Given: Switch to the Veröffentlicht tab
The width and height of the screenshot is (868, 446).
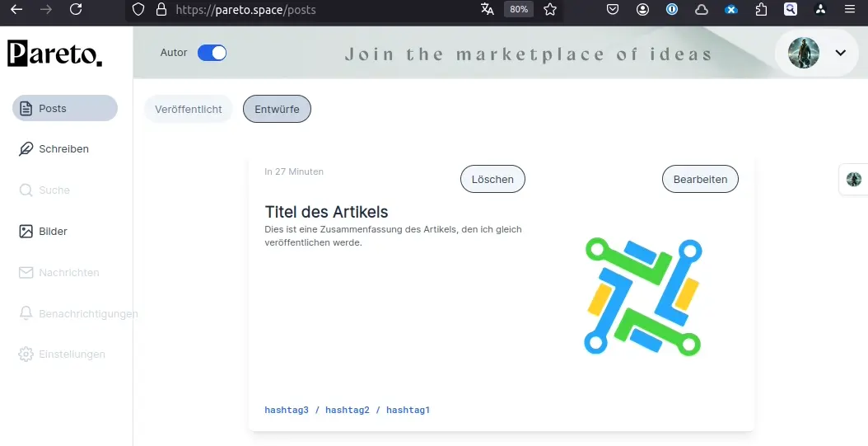Looking at the screenshot, I should (x=189, y=109).
